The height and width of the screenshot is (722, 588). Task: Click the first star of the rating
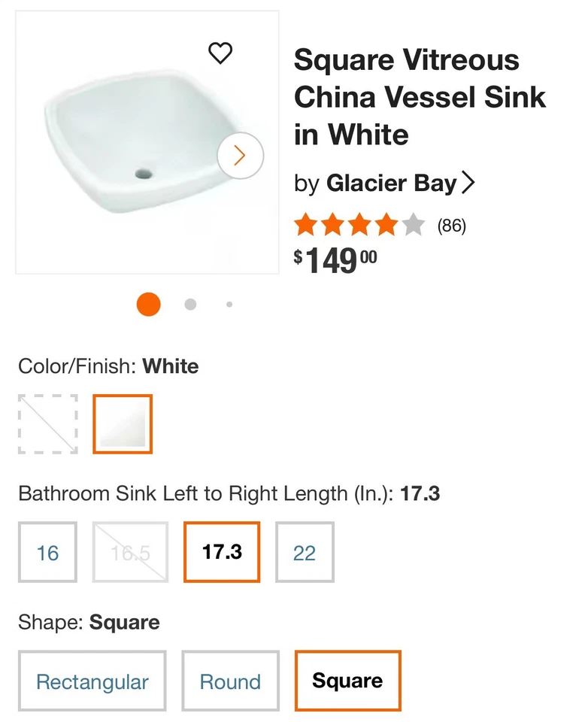(304, 224)
